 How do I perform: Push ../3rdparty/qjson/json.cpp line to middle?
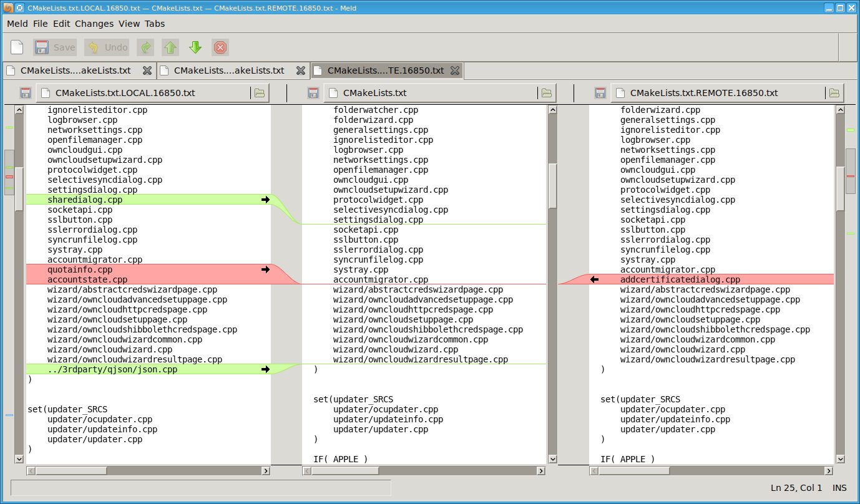point(265,370)
